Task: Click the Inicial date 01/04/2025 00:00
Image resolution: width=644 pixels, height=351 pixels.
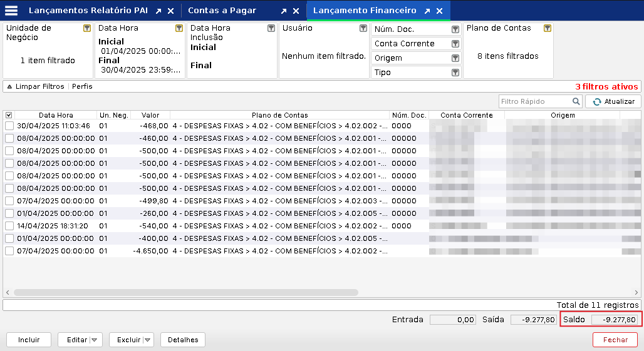Action: tap(141, 51)
